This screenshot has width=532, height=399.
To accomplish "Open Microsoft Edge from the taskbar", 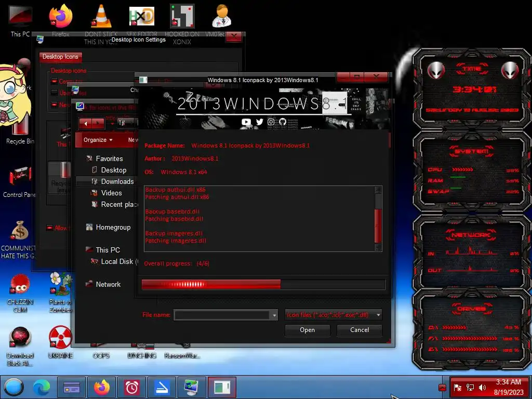I will click(42, 387).
